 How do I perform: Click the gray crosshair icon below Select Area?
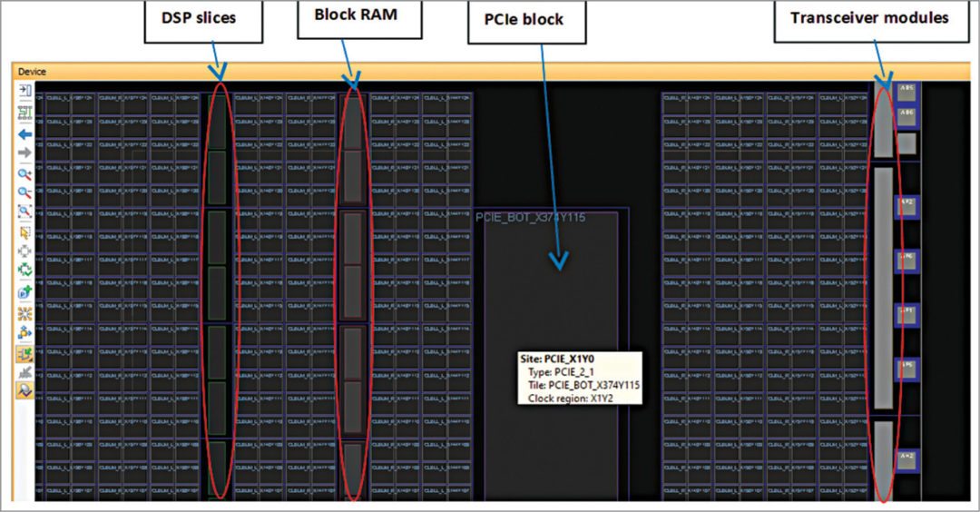point(24,251)
